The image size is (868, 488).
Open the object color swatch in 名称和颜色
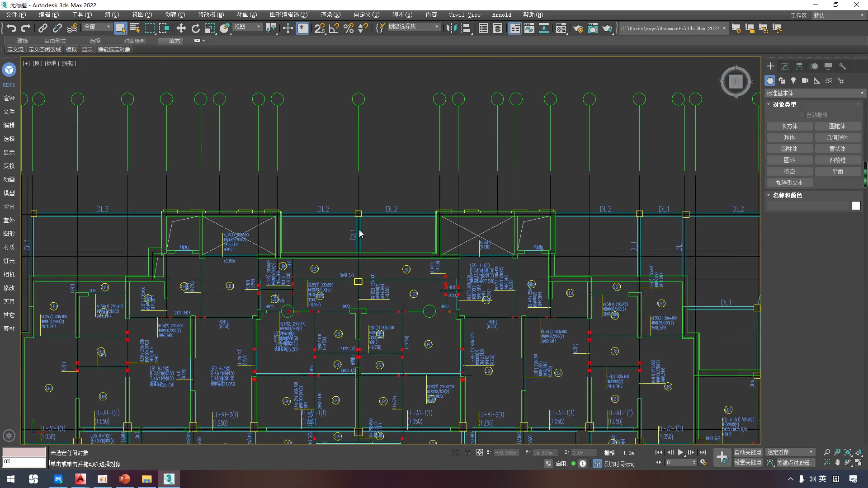click(856, 205)
